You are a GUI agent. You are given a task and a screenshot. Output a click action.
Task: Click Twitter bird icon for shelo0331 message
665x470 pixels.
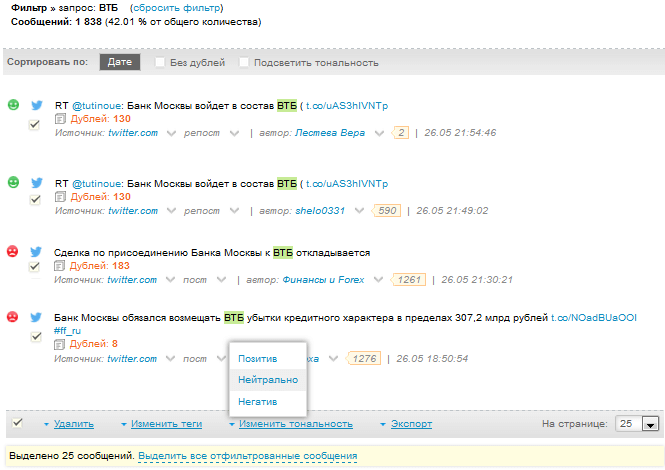37,183
